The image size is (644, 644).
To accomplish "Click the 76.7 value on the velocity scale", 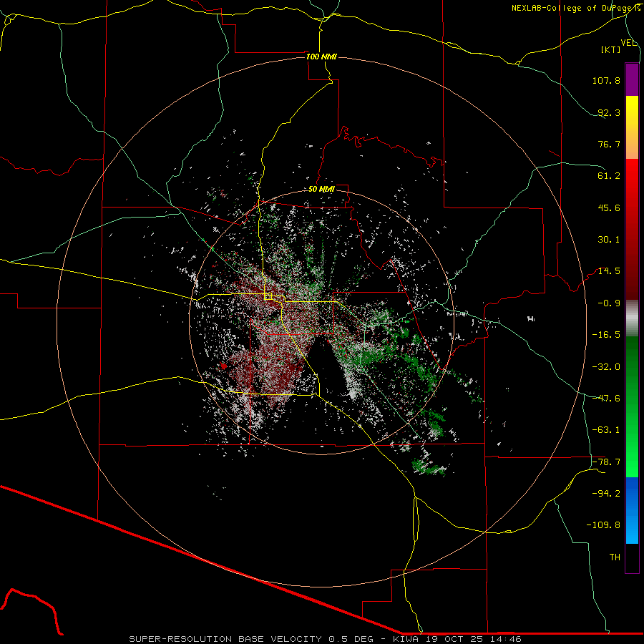I will click(x=609, y=144).
